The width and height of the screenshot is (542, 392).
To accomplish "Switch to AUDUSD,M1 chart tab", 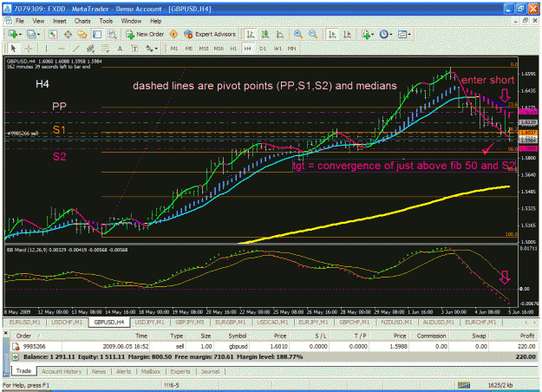I will click(x=438, y=322).
